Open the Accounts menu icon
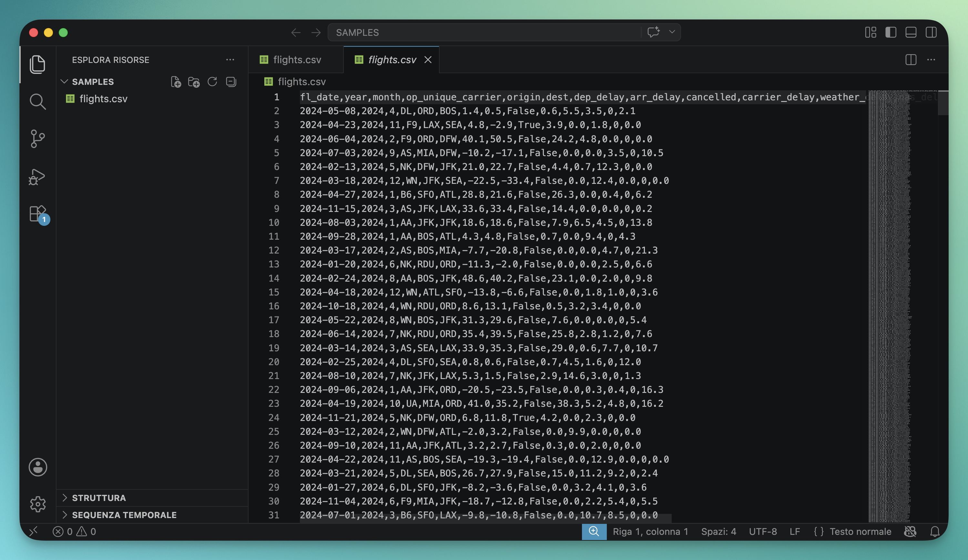The height and width of the screenshot is (560, 968). click(x=38, y=467)
